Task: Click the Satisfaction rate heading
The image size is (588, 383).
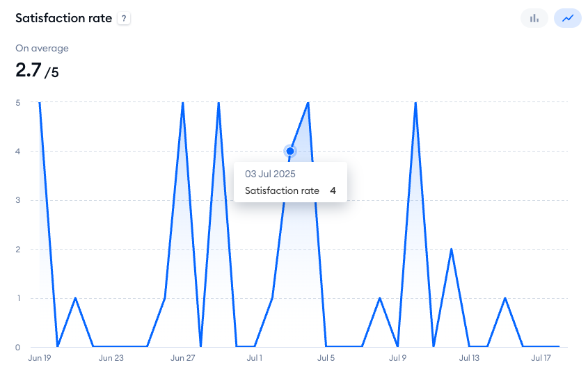Action: click(x=64, y=18)
